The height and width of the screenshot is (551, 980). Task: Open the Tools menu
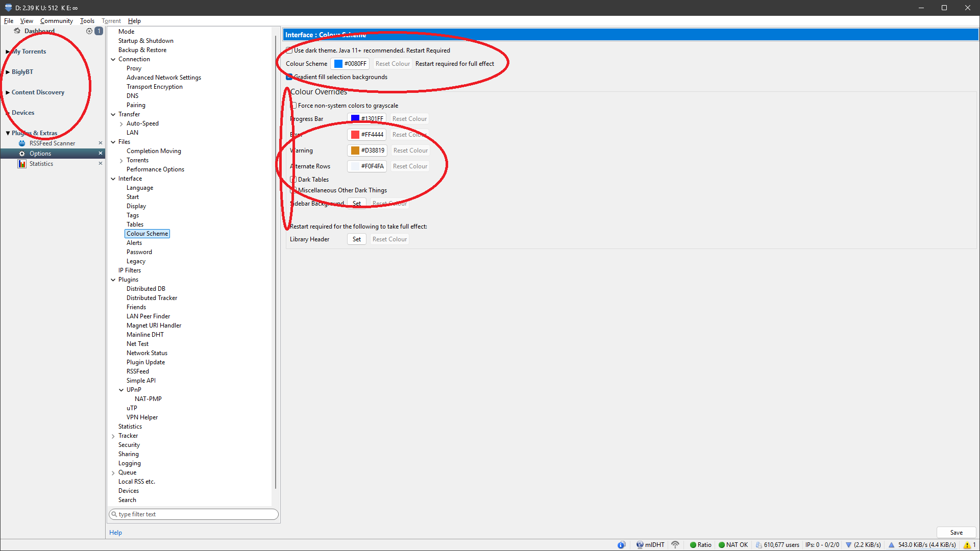(87, 21)
